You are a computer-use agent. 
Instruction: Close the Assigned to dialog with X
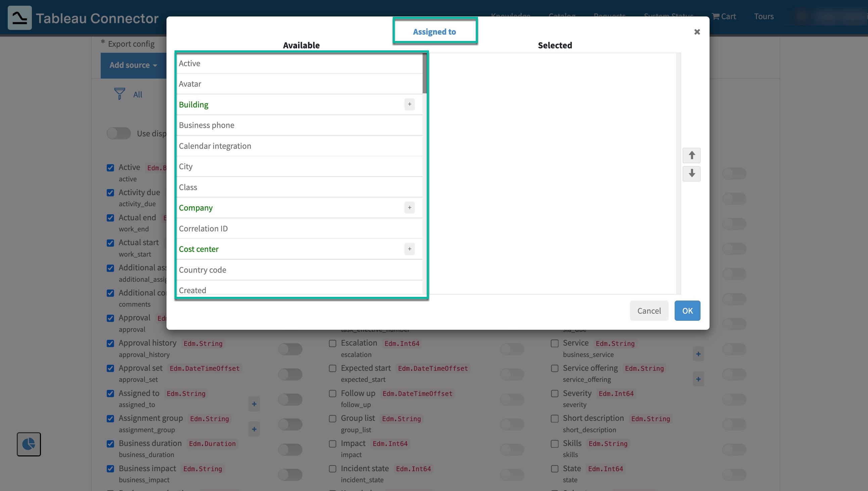pos(697,32)
